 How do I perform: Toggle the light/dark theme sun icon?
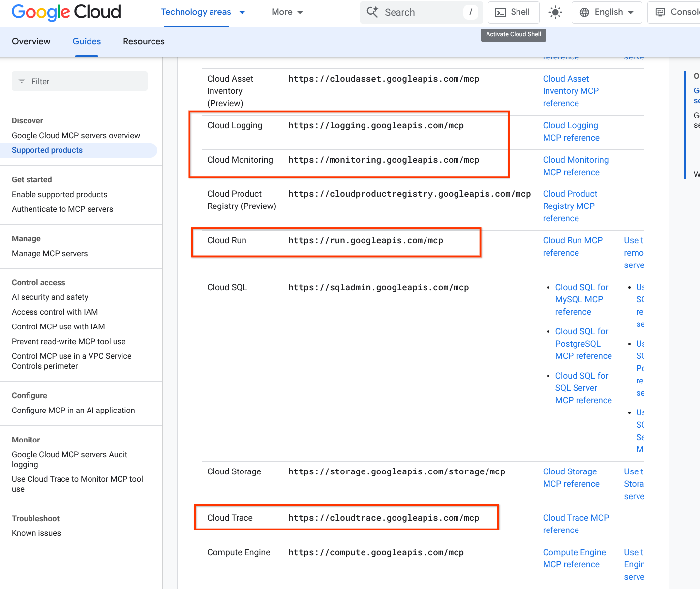pos(555,12)
